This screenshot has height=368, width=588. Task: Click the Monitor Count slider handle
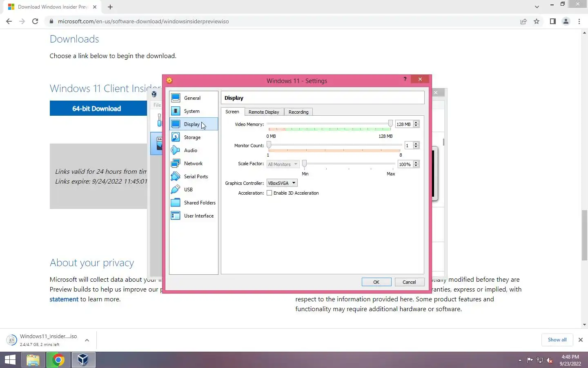tap(269, 145)
